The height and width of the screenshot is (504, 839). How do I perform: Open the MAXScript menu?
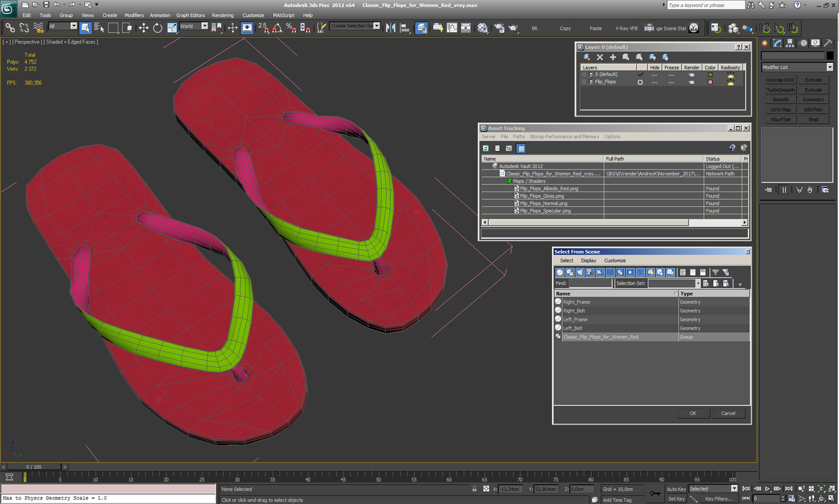pos(283,15)
